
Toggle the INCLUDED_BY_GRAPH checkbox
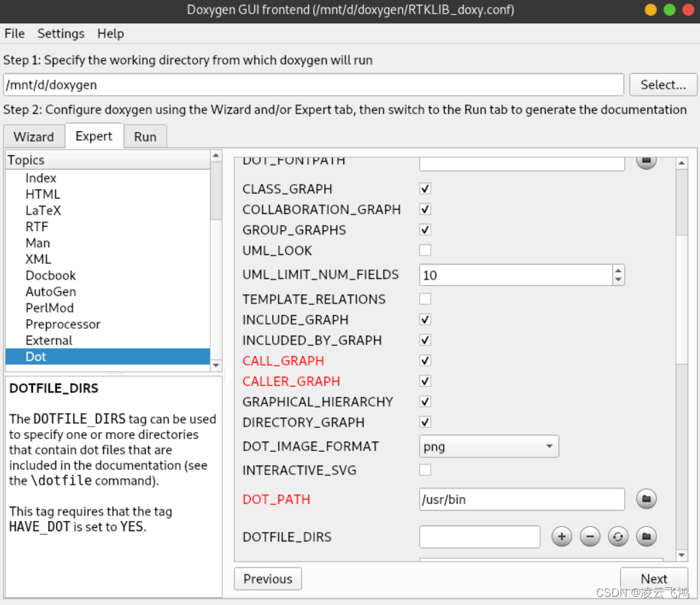pos(425,340)
